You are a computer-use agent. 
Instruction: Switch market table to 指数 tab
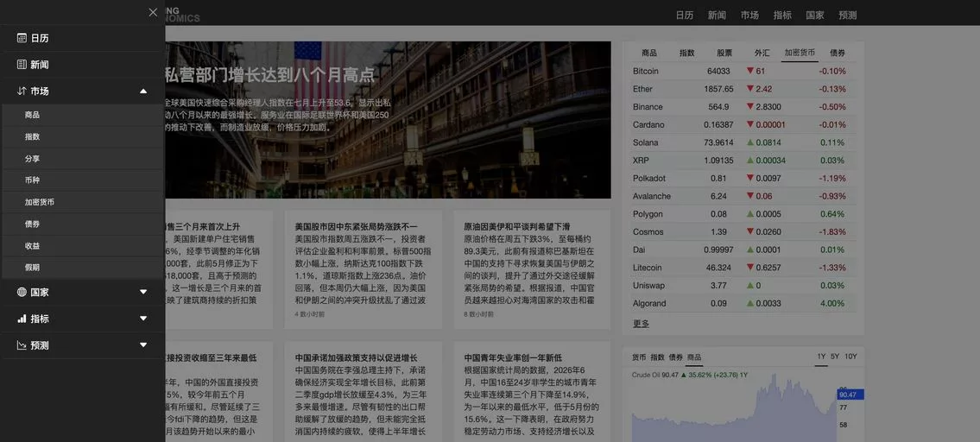coord(687,54)
